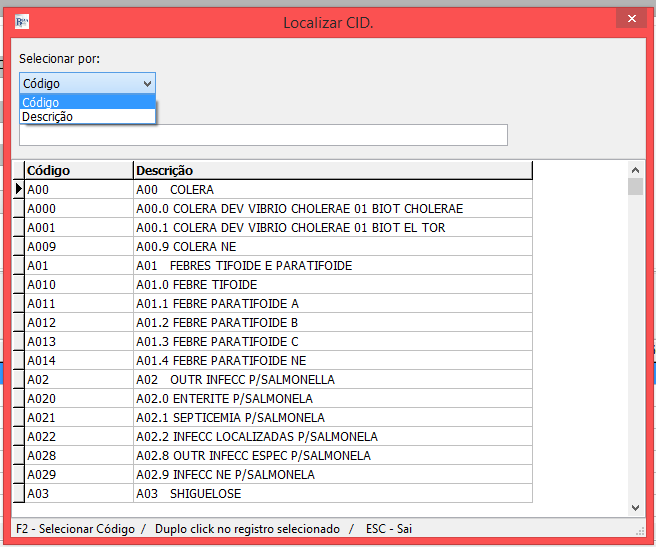
Task: Click the search text input field
Action: pos(263,135)
